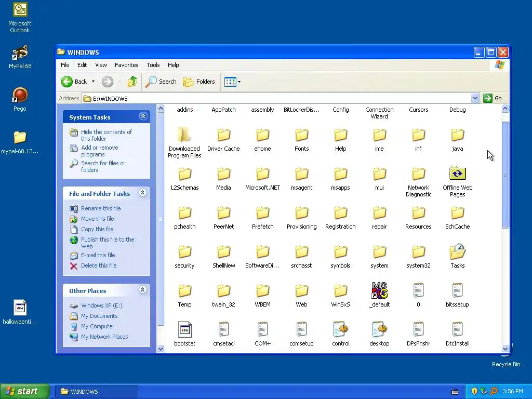This screenshot has height=399, width=532.
Task: Open the File menu
Action: tap(65, 65)
